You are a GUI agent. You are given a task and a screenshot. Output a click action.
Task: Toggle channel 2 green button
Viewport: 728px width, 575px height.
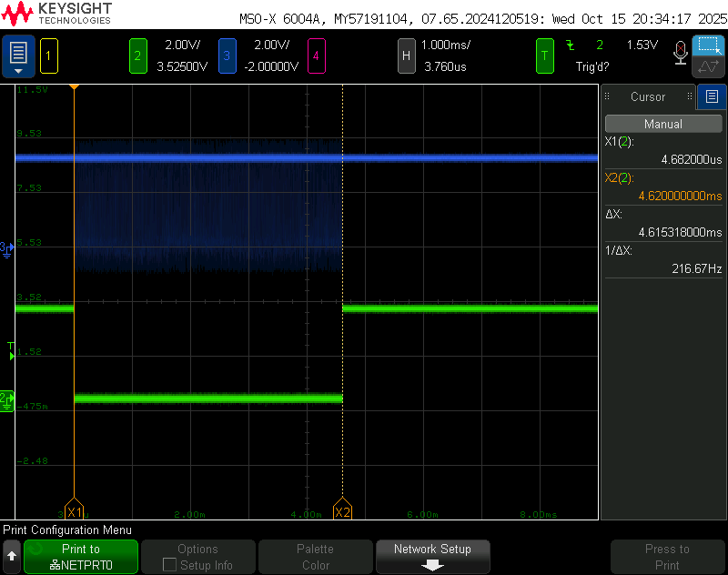138,56
